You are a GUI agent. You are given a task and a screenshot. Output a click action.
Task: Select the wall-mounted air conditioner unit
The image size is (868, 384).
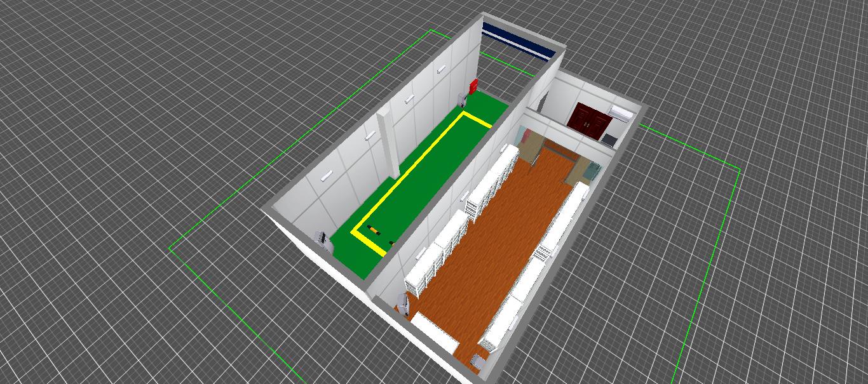click(621, 113)
